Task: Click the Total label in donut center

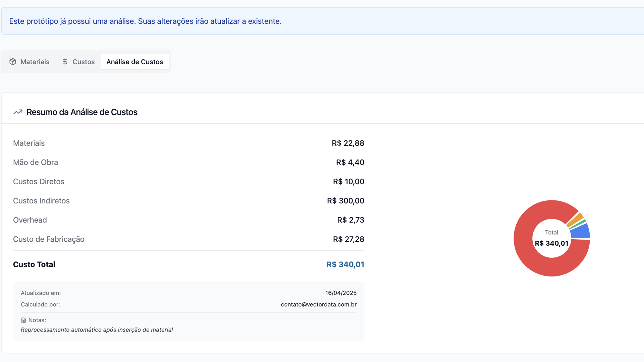Action: pos(551,232)
